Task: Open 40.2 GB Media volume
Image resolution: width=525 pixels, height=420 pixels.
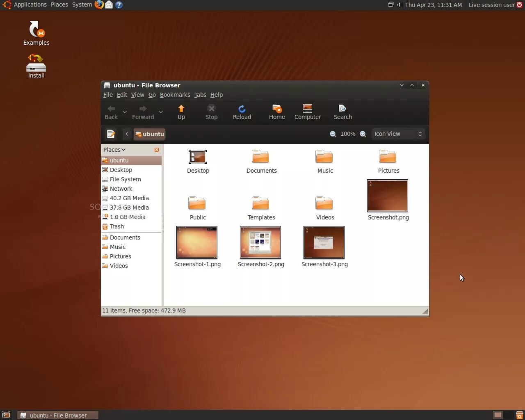Action: click(131, 198)
